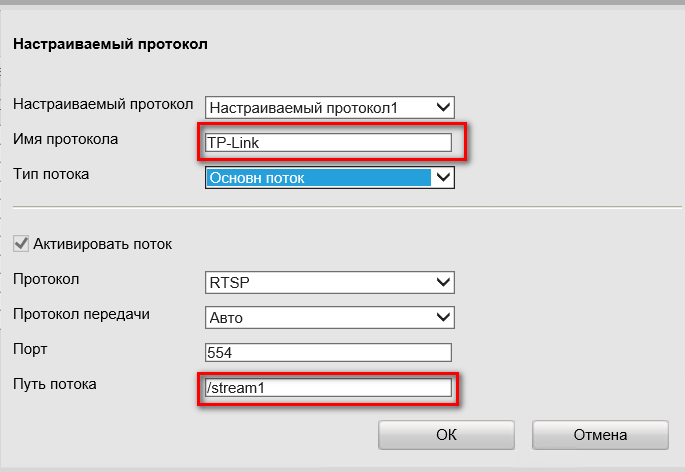Toggle the Активировать поток checkbox
685x472 pixels.
pyautogui.click(x=20, y=243)
